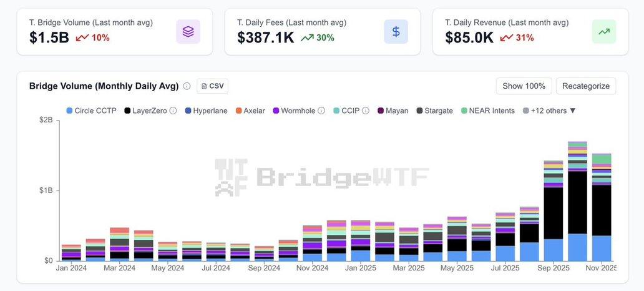
Task: Click the NEAR Intents green swatch
Action: coord(464,111)
